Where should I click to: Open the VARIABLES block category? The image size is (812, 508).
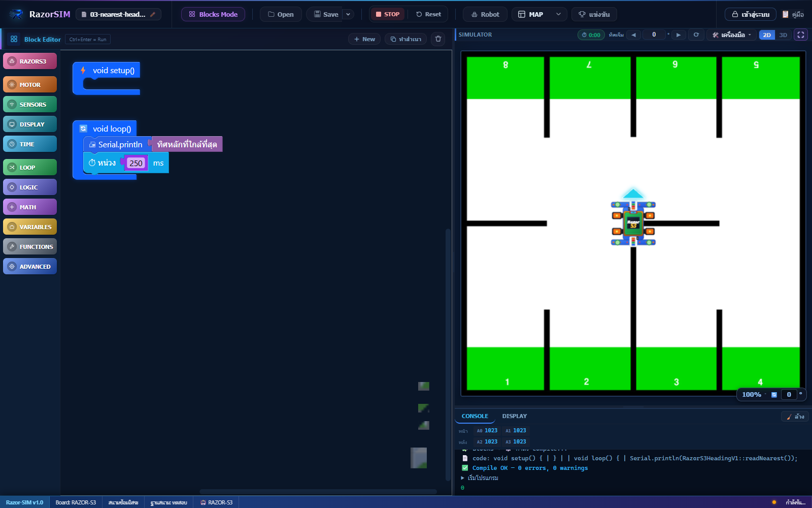click(x=30, y=227)
